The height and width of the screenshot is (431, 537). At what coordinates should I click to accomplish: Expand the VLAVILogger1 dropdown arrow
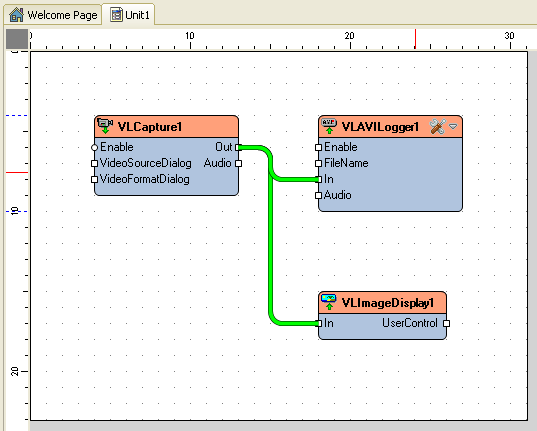453,127
